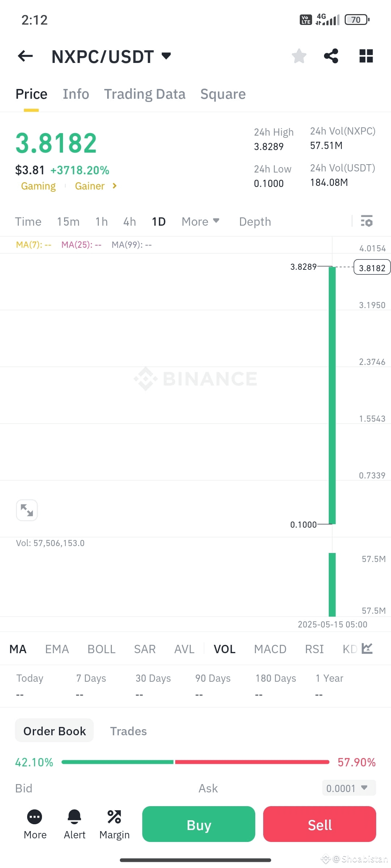Toggle the VOL indicator
The width and height of the screenshot is (391, 868).
(x=224, y=649)
